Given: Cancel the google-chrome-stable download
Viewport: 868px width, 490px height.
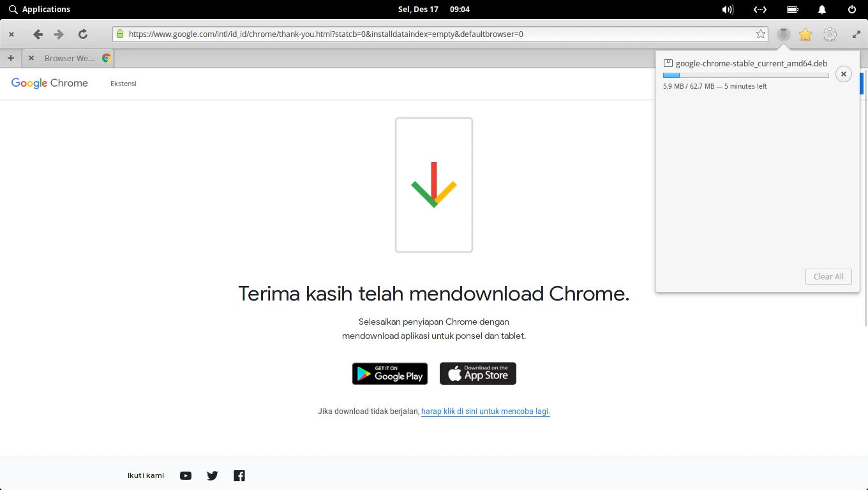Looking at the screenshot, I should point(844,74).
